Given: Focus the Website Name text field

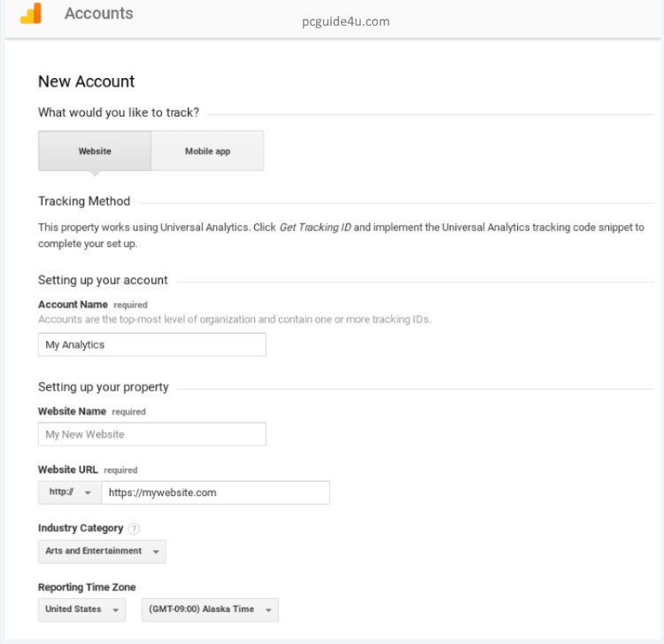Looking at the screenshot, I should click(x=151, y=434).
